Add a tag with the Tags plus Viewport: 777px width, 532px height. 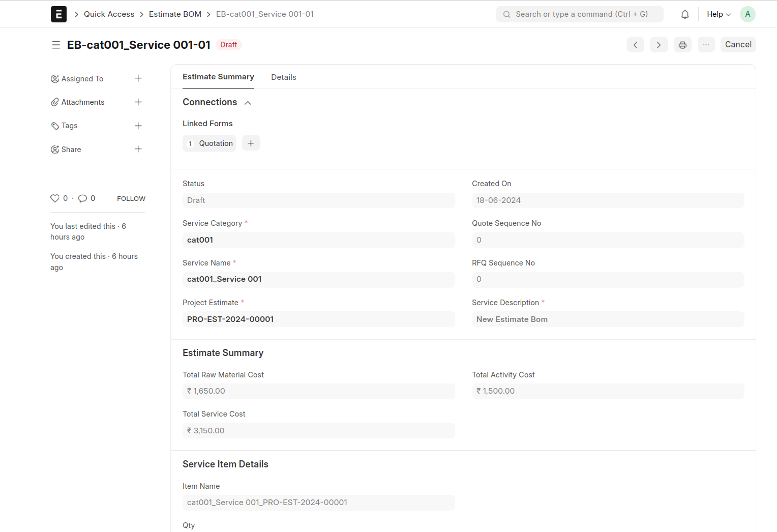[138, 126]
